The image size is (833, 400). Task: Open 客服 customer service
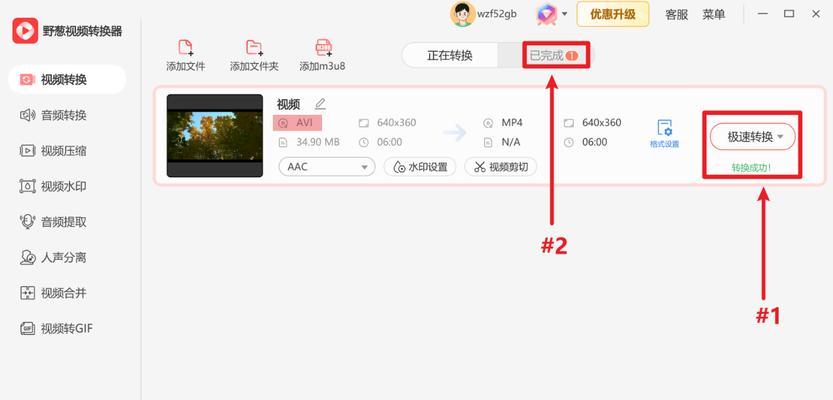point(677,14)
